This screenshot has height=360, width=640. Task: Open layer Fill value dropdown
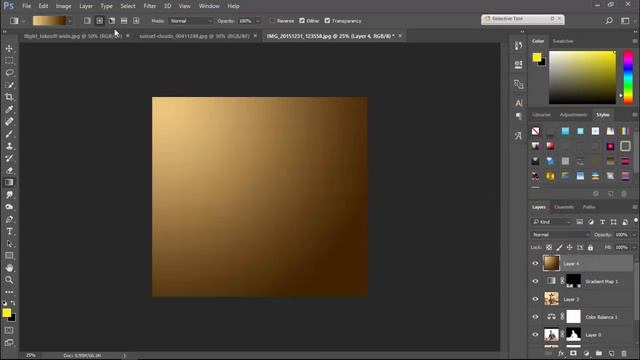634,248
